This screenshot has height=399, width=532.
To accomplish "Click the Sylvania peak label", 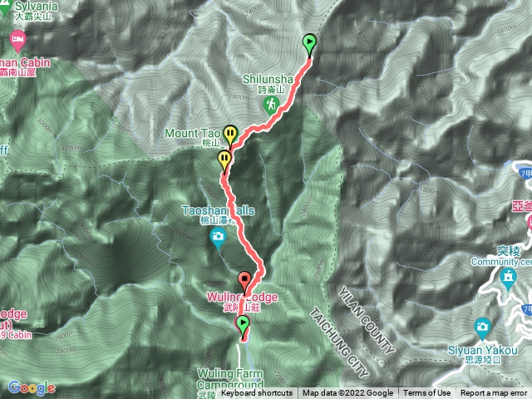I will click(x=37, y=6).
